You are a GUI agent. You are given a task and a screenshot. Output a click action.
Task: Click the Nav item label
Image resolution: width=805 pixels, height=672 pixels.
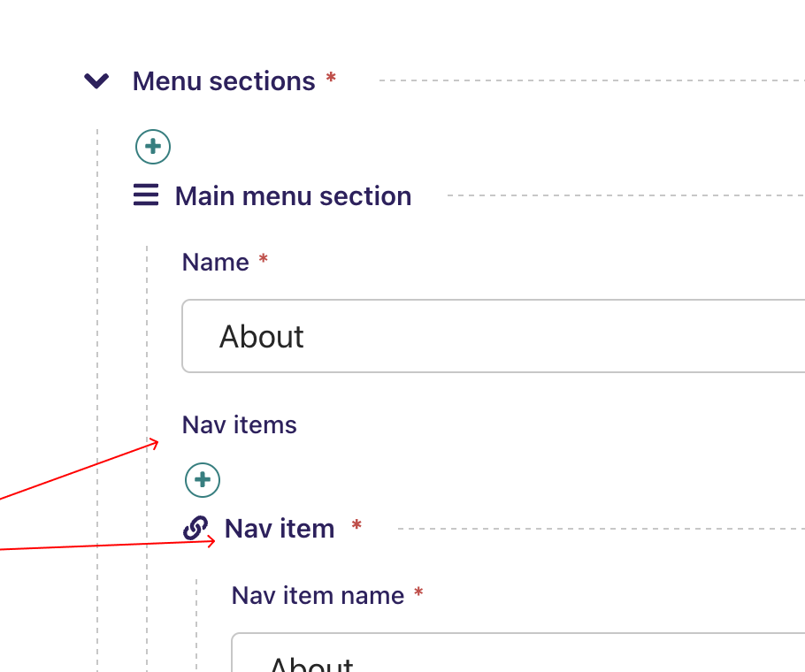(x=280, y=528)
